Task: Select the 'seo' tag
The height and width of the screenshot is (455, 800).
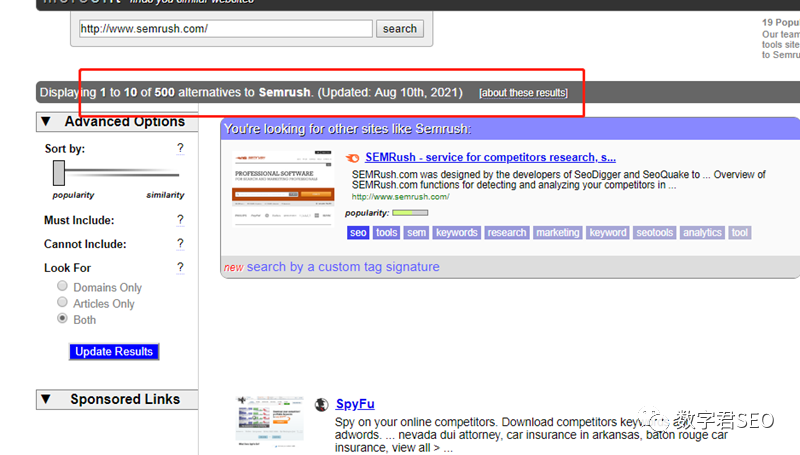Action: coord(358,233)
